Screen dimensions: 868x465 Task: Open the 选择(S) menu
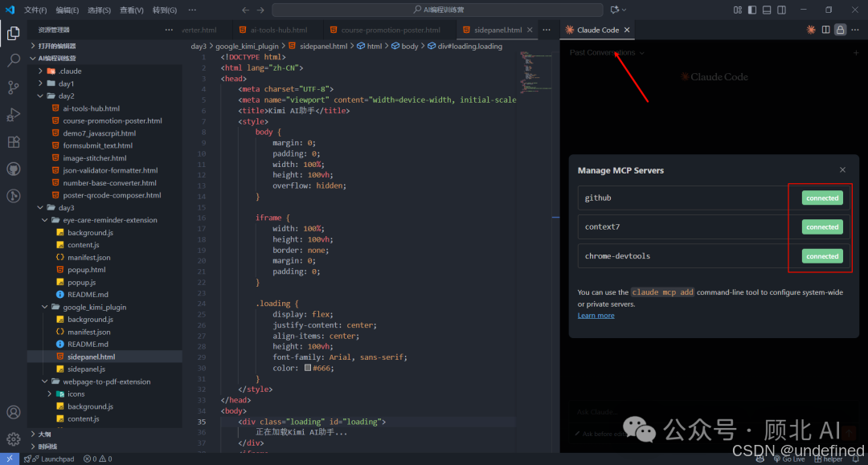point(99,10)
